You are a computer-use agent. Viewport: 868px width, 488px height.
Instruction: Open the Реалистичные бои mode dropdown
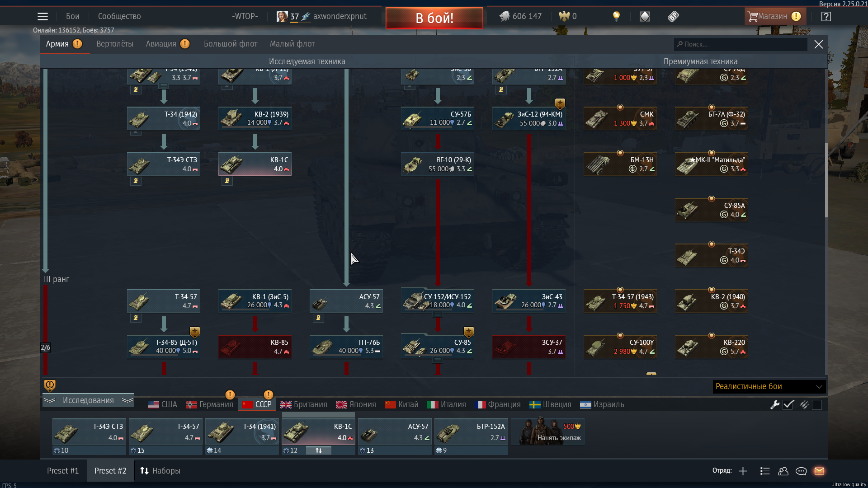point(769,386)
